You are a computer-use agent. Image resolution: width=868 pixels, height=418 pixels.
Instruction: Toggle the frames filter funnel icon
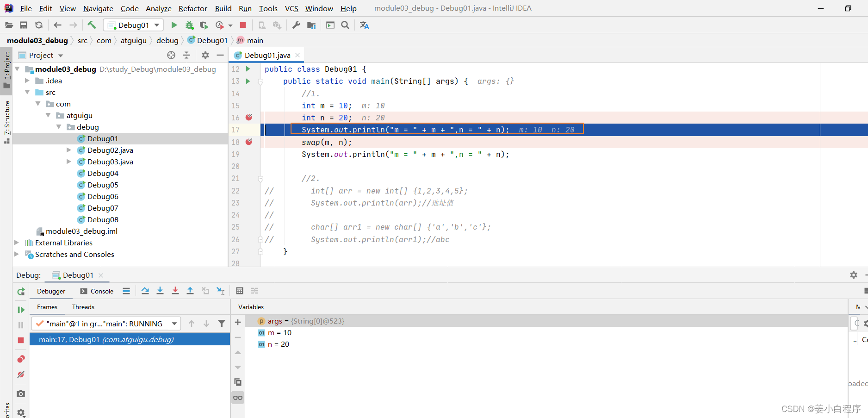222,324
